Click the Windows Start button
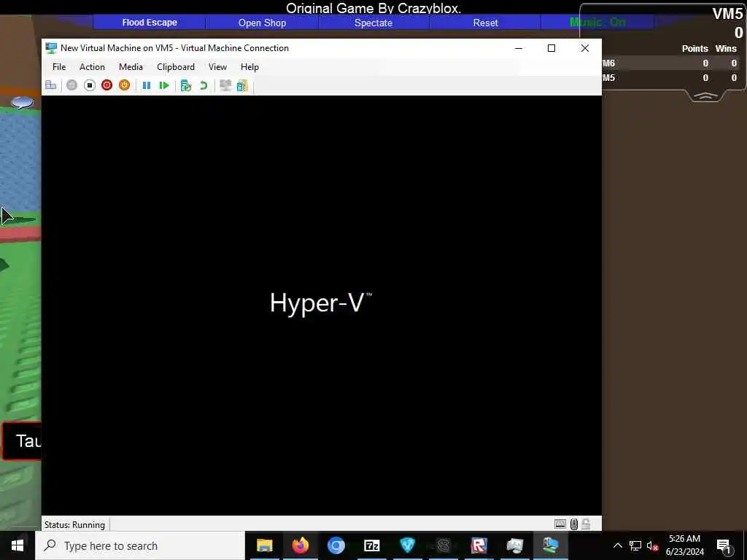Screen dimensions: 747x560 point(18,545)
